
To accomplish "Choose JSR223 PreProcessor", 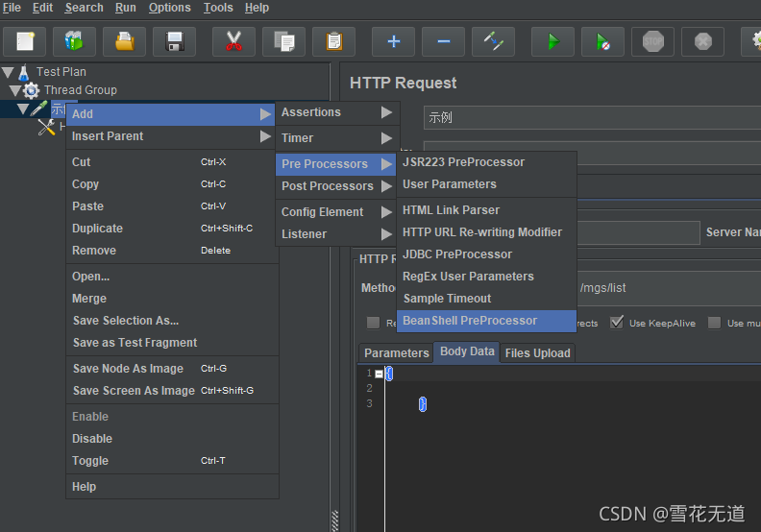I will click(486, 162).
